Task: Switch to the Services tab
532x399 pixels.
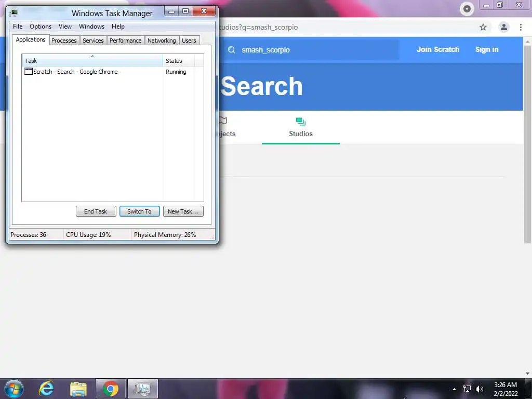Action: click(x=94, y=41)
